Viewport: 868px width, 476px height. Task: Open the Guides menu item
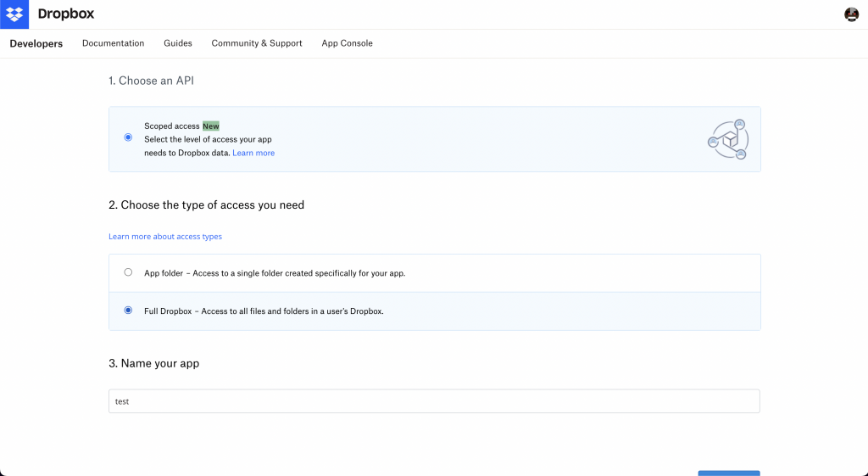pyautogui.click(x=178, y=43)
